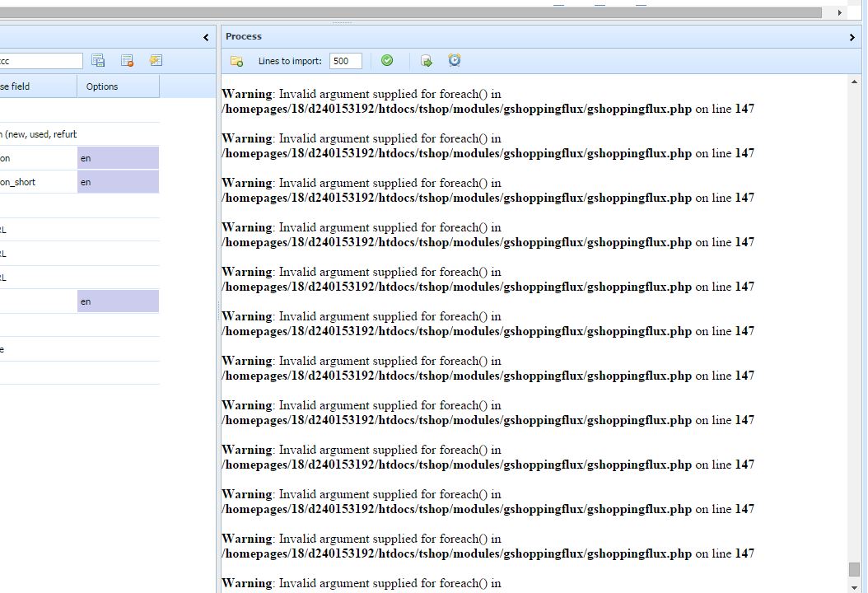Open the options cell for the 'on' row
Screen dimensions: 868x593
(118, 158)
